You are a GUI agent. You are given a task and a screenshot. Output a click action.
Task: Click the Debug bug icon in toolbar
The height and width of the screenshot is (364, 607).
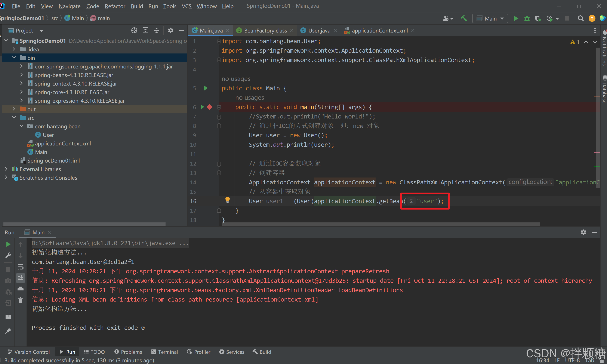click(527, 18)
